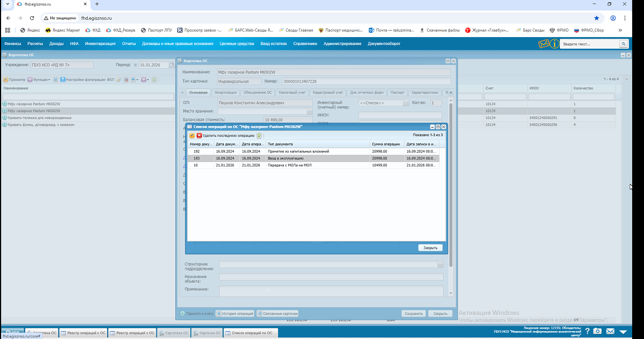Open 'НФА' main menu
644x339 pixels.
coord(74,43)
